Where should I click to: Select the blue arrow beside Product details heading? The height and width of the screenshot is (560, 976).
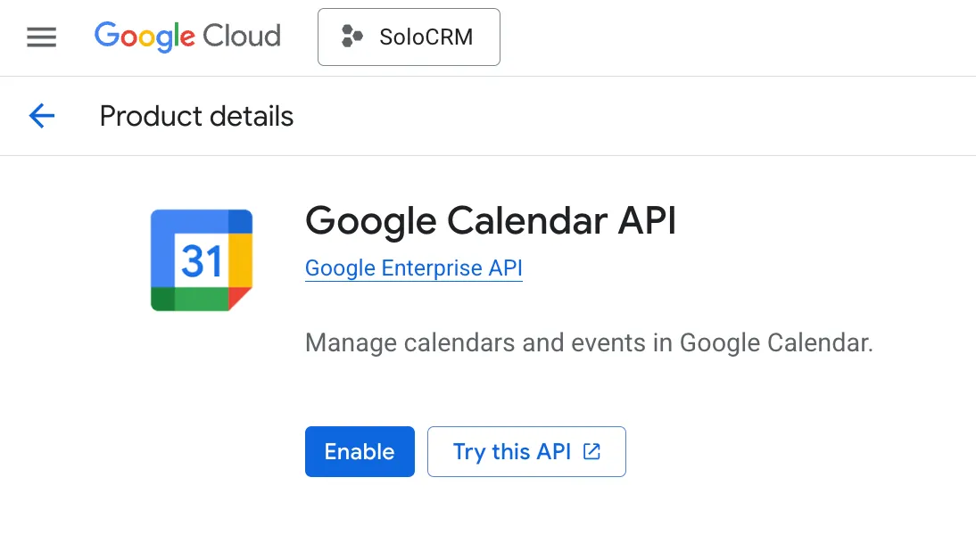tap(41, 116)
